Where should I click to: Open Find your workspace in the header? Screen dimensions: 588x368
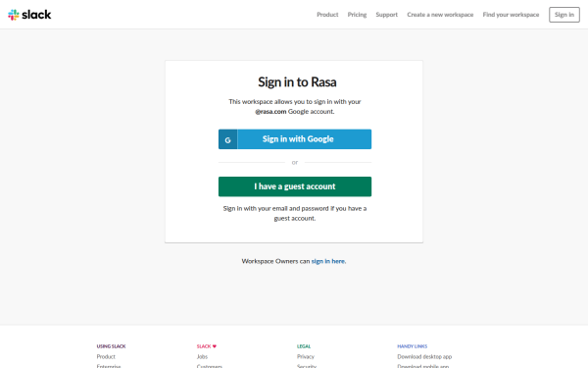pyautogui.click(x=511, y=15)
